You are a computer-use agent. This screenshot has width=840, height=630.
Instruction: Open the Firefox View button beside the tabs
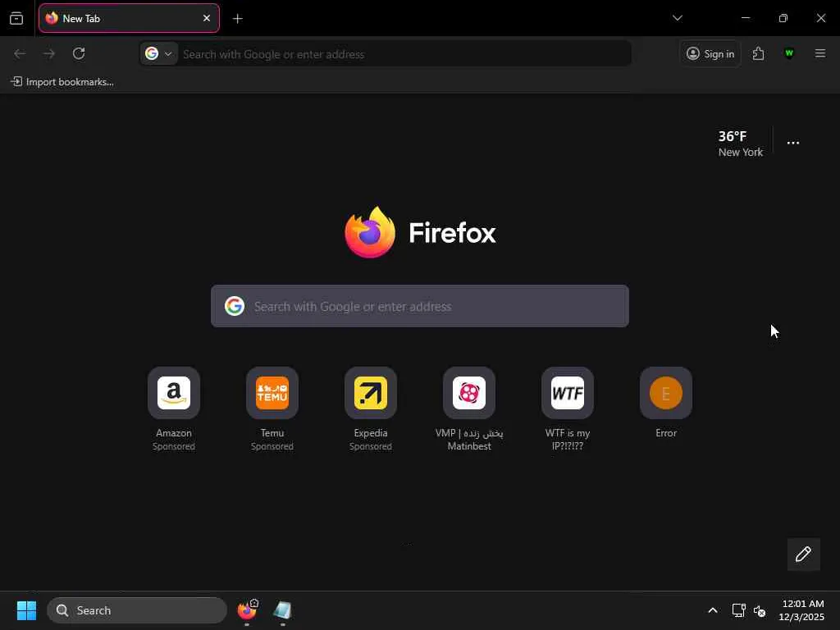(16, 18)
